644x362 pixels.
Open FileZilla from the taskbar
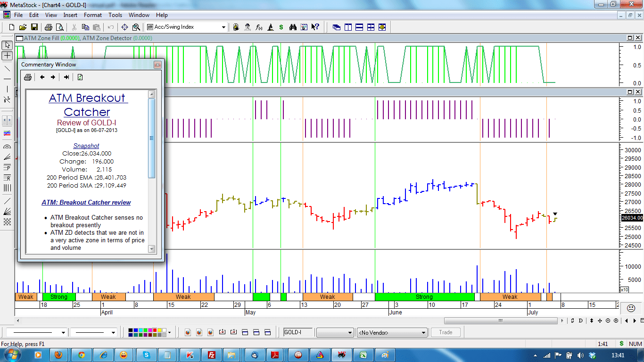212,354
